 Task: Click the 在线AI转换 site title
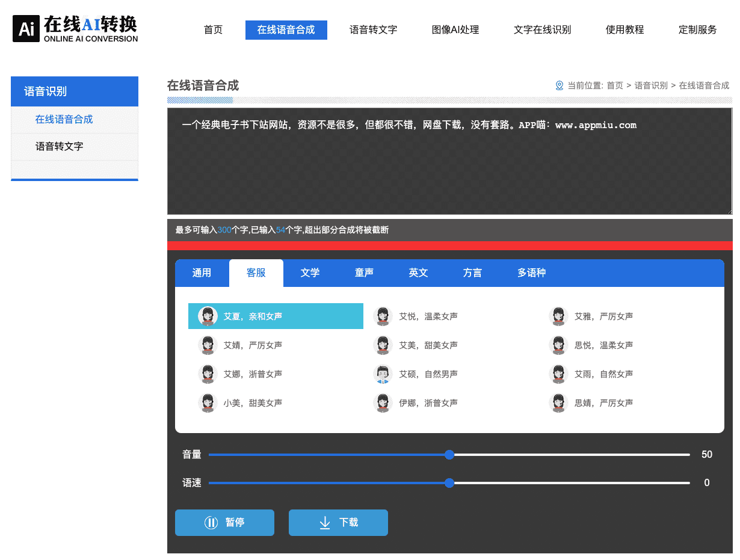point(90,24)
